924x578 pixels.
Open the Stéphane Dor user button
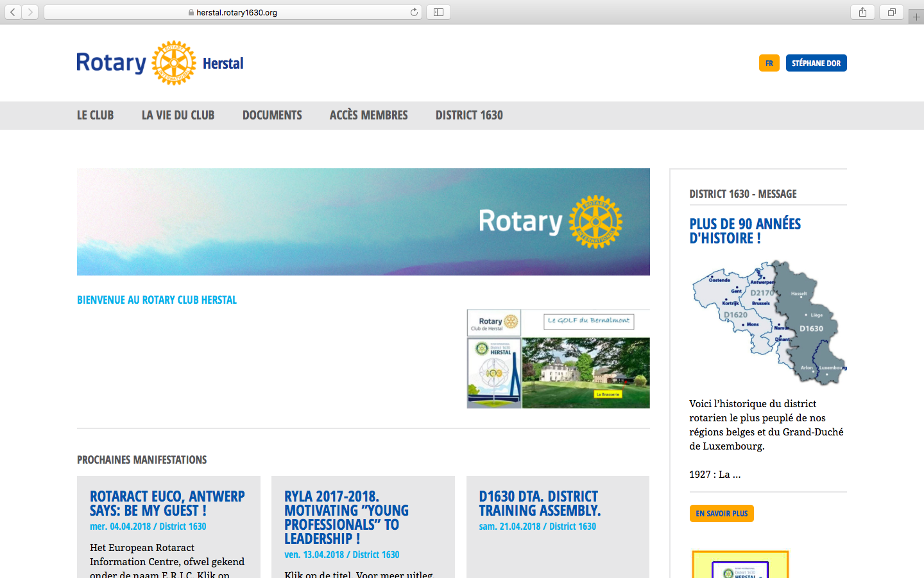pos(816,63)
